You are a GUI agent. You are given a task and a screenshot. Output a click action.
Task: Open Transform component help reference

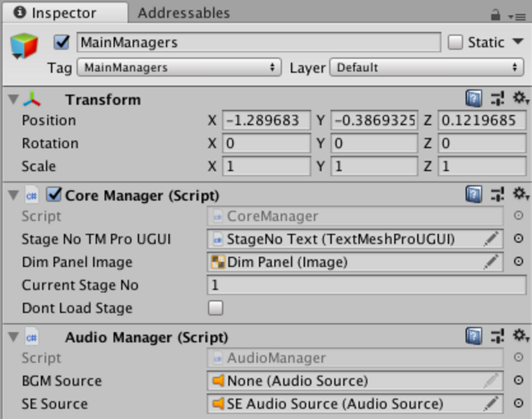(x=473, y=99)
